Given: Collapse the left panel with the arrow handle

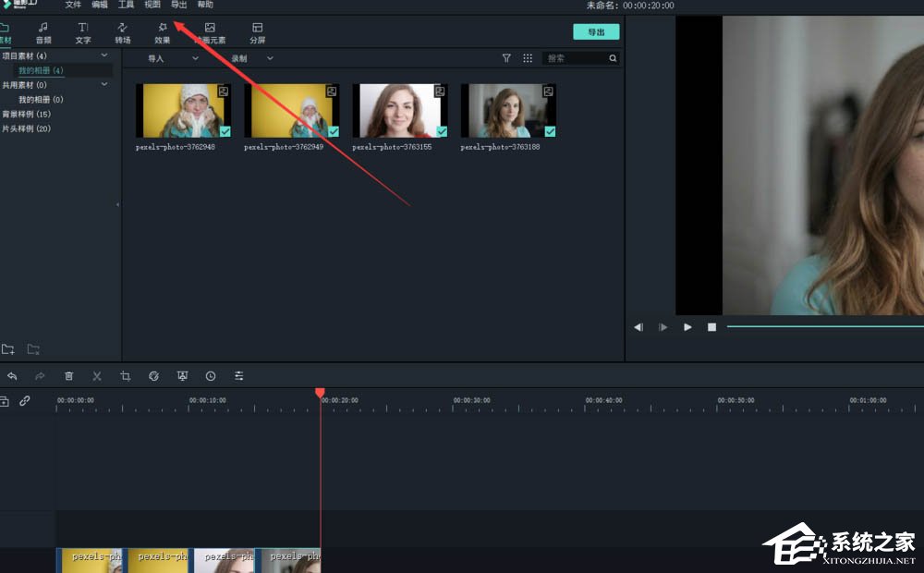Looking at the screenshot, I should pos(118,204).
